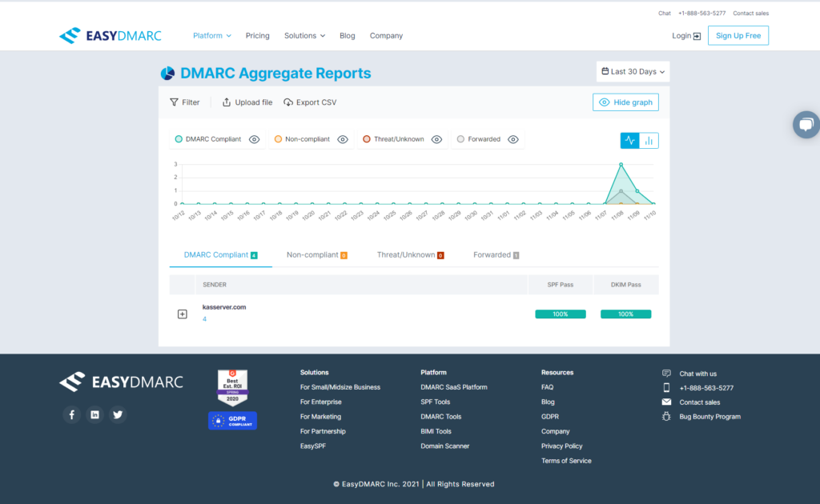The width and height of the screenshot is (820, 504).
Task: Click the 11/08 peak data point on graph
Action: 621,165
